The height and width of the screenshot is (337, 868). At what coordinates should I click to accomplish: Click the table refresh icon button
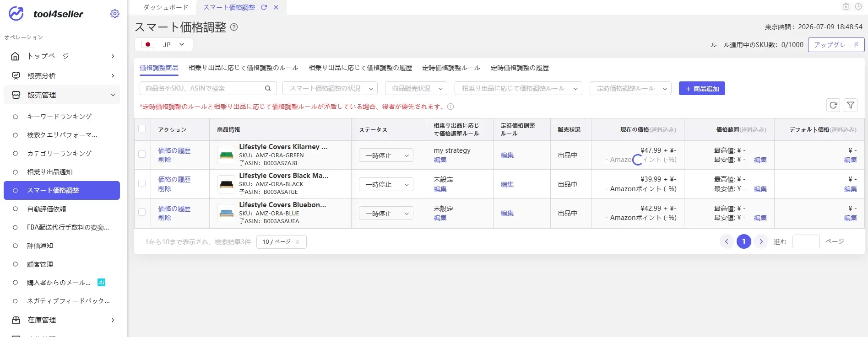tap(834, 105)
